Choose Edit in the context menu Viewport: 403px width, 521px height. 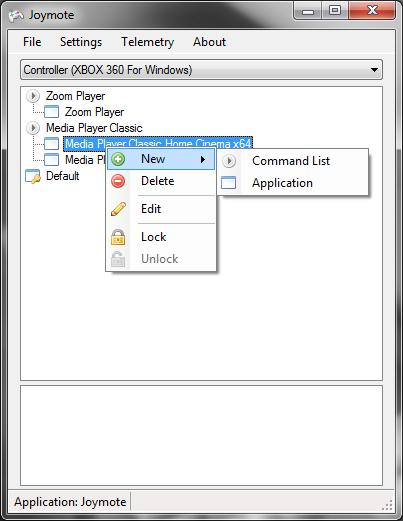click(161, 209)
